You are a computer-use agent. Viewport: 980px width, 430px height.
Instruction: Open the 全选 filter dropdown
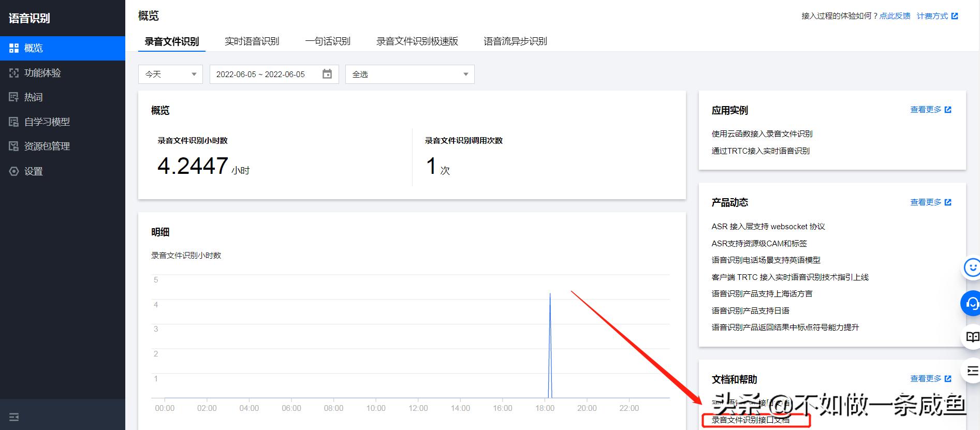coord(409,74)
